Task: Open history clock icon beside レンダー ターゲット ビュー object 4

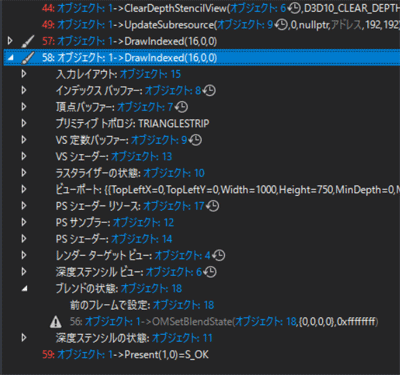Action: (219, 256)
